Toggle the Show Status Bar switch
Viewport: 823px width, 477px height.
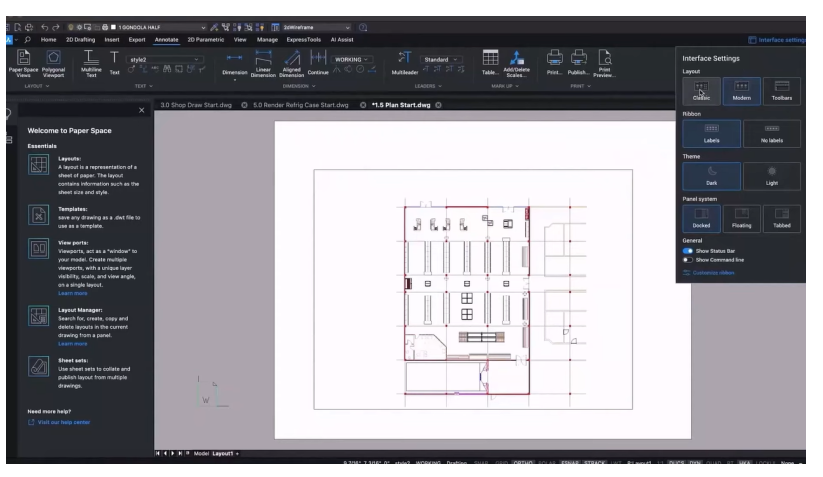pyautogui.click(x=688, y=250)
